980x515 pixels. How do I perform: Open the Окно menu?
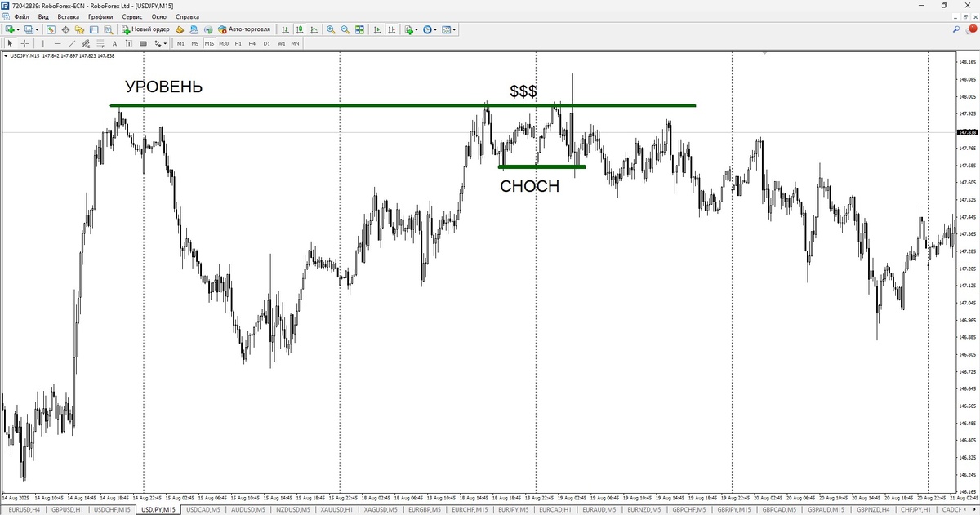[x=159, y=16]
